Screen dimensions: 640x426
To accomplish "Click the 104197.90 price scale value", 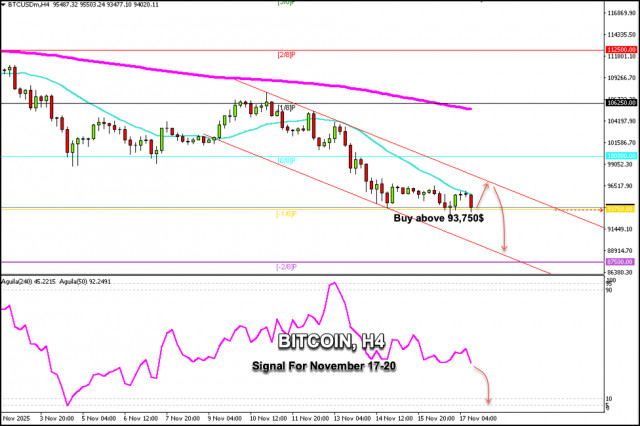I will (622, 121).
